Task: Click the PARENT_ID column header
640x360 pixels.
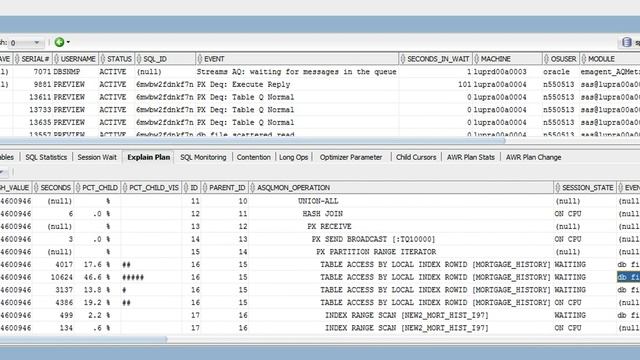Action: coord(224,188)
